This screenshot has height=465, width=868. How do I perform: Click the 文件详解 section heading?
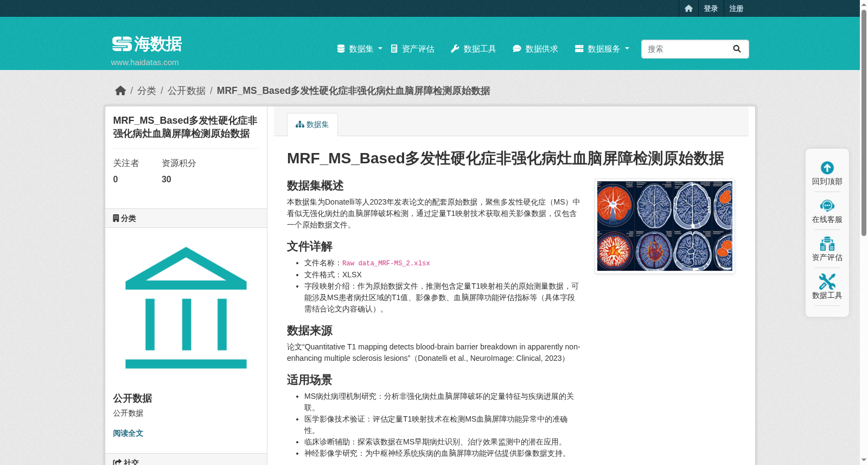pos(310,246)
